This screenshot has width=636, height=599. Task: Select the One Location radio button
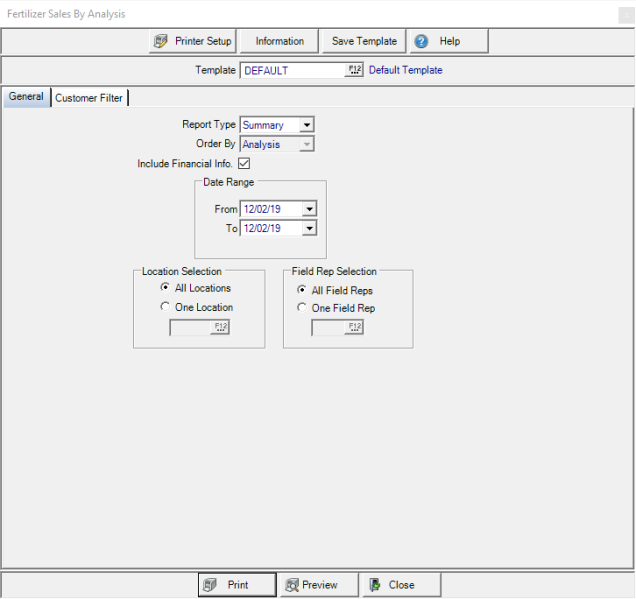(165, 308)
